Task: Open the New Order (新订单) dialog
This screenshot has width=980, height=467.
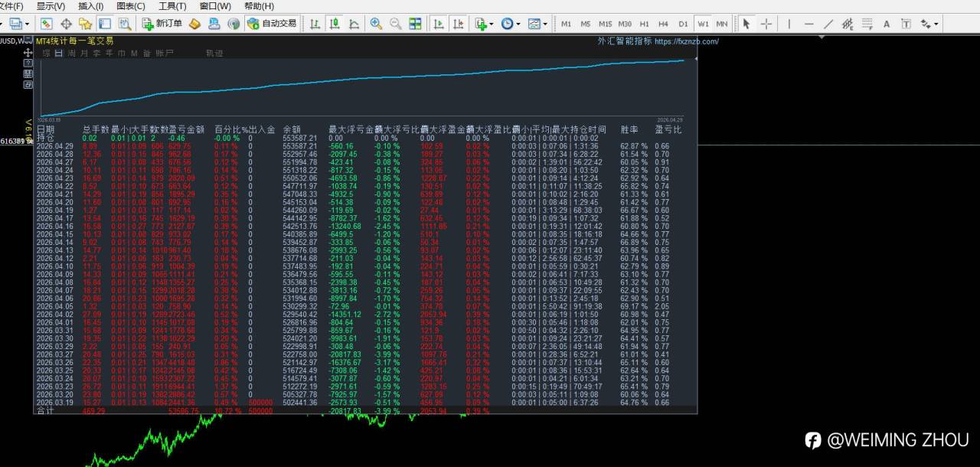Action: point(162,24)
